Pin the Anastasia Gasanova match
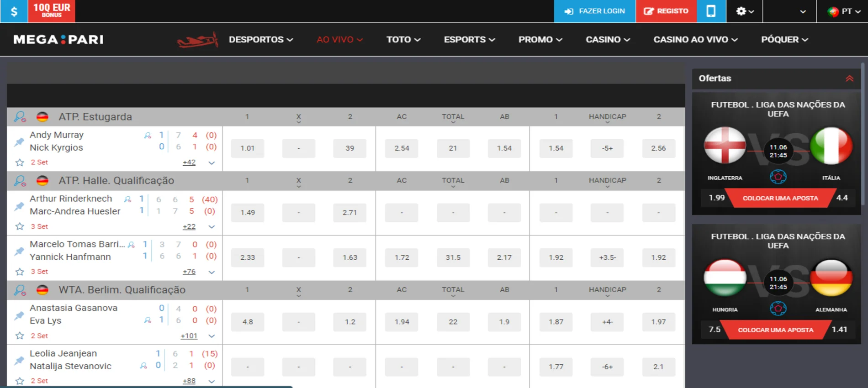The height and width of the screenshot is (388, 868). tap(19, 315)
